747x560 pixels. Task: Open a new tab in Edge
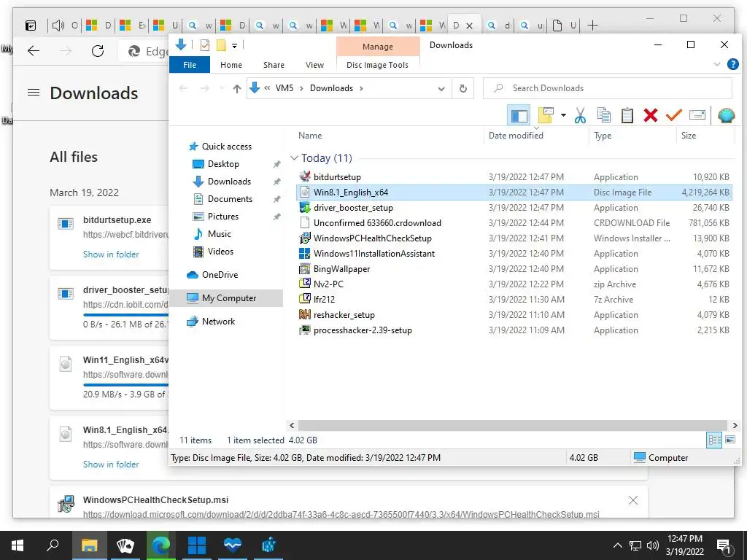point(592,26)
